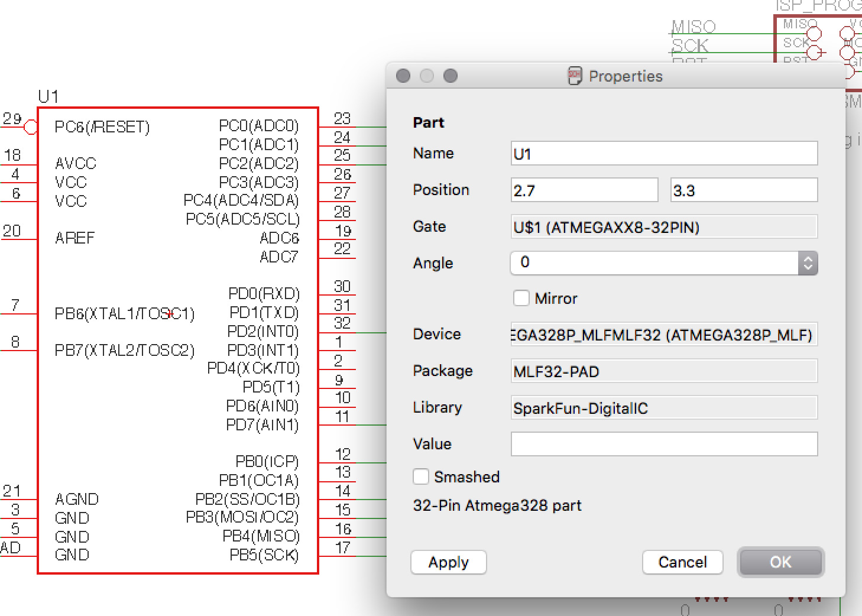Click PD4(XCK/T0) pin label
The height and width of the screenshot is (616, 862).
click(253, 368)
